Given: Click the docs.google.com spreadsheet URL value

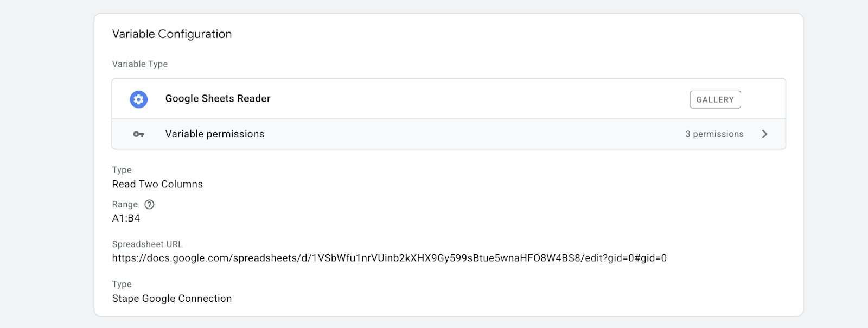Looking at the screenshot, I should coord(389,258).
